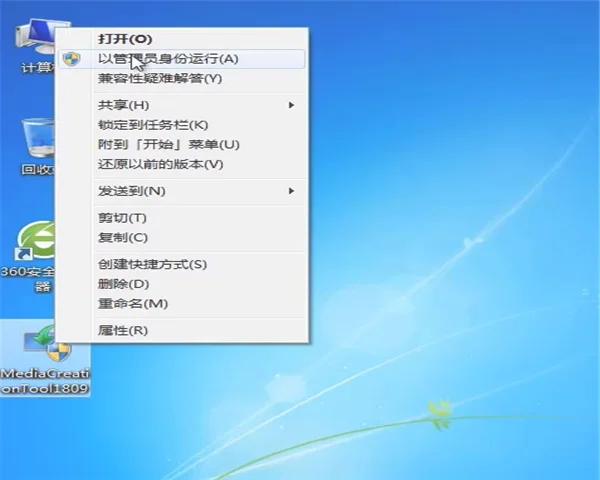
Task: Click 重命名(M) to rename the file
Action: pos(132,303)
